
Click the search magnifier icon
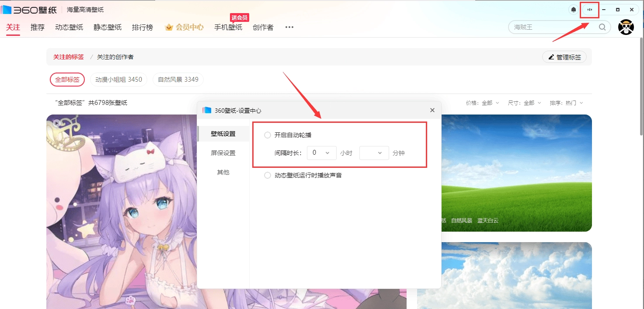pos(602,27)
